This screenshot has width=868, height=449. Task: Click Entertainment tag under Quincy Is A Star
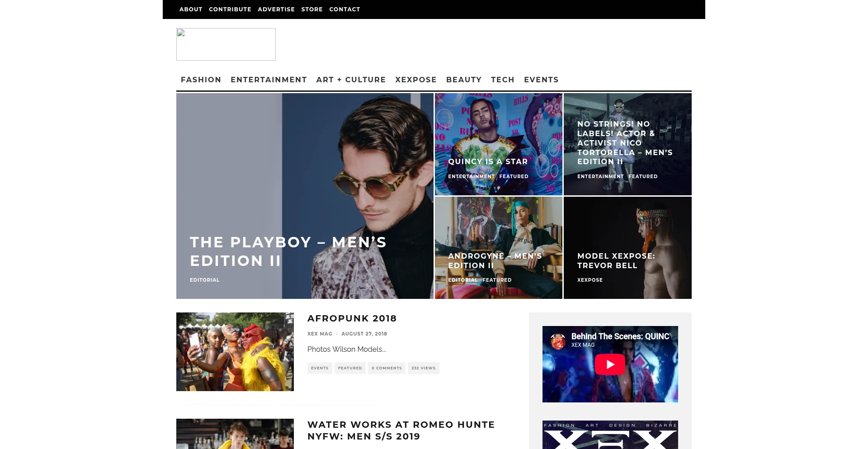[x=471, y=176]
